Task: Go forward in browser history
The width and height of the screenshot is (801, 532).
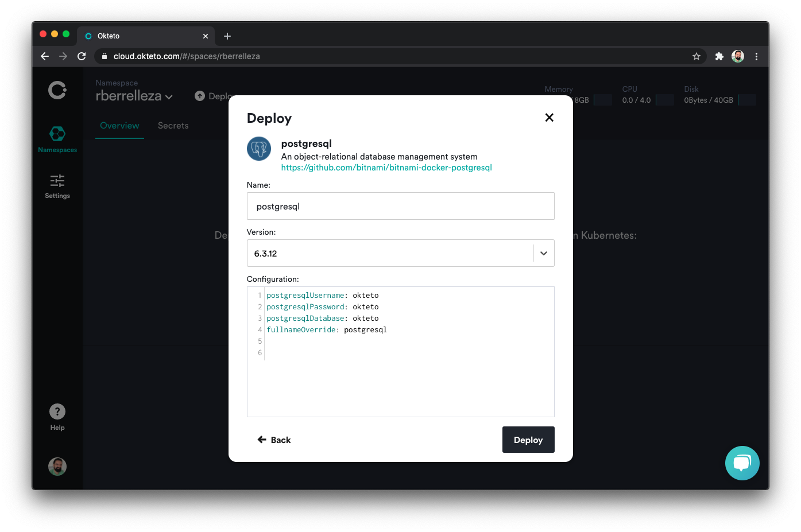Action: point(63,56)
